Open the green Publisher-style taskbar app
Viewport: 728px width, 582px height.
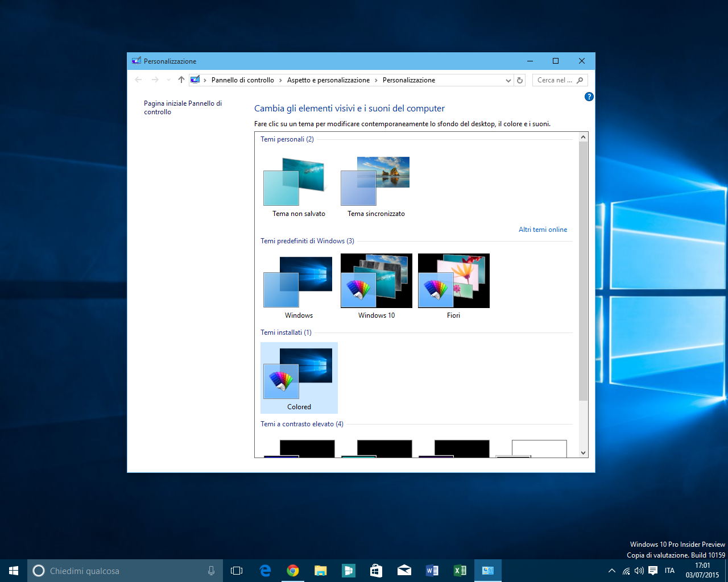pyautogui.click(x=349, y=571)
